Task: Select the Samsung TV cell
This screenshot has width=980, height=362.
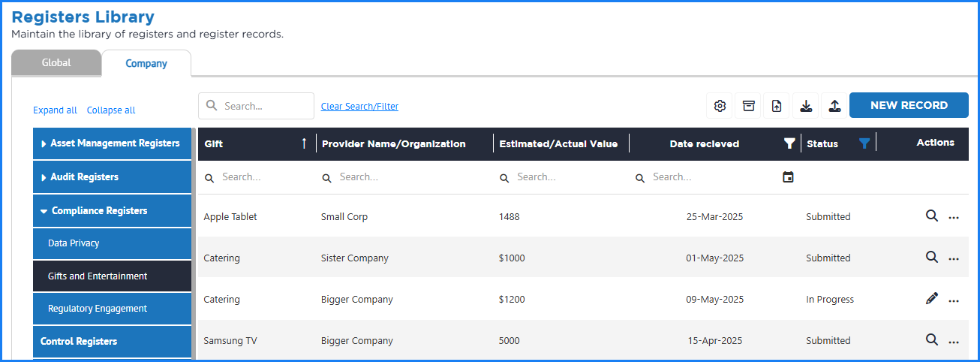Action: pyautogui.click(x=230, y=341)
